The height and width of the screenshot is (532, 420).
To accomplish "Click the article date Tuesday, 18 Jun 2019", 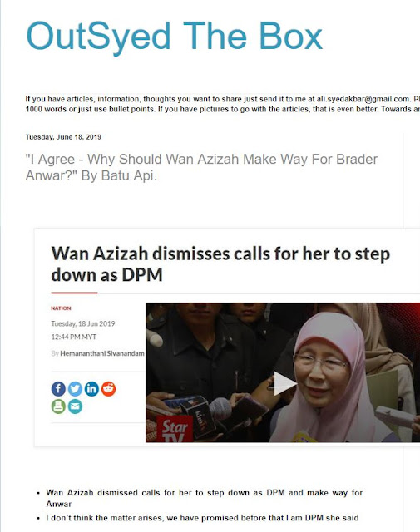I will point(83,323).
